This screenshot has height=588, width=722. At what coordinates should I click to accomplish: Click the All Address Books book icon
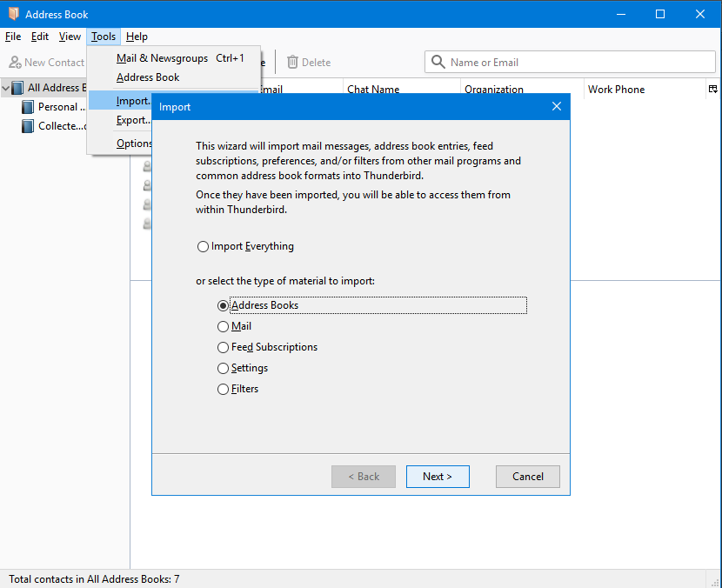tap(17, 88)
